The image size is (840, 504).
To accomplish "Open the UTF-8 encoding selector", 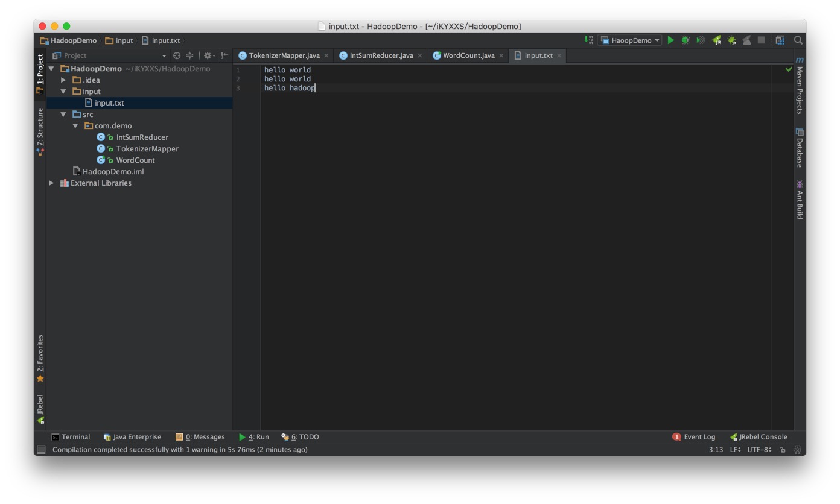I will pos(759,450).
